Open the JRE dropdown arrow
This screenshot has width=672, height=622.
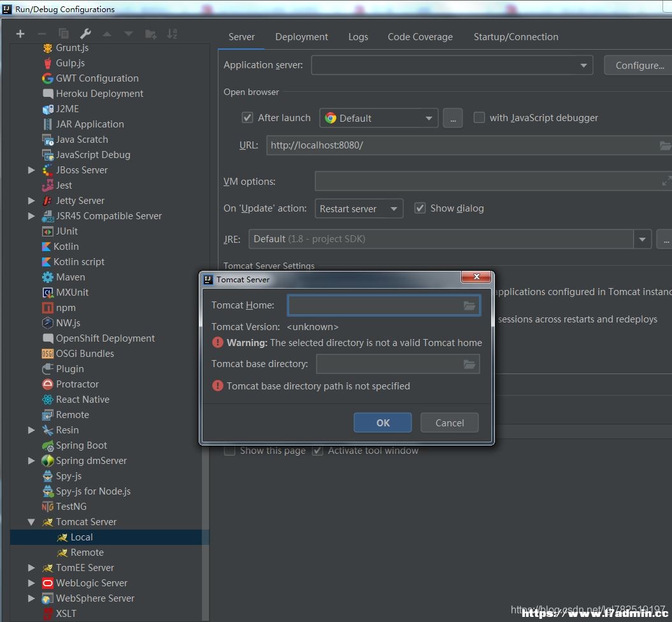click(x=642, y=239)
